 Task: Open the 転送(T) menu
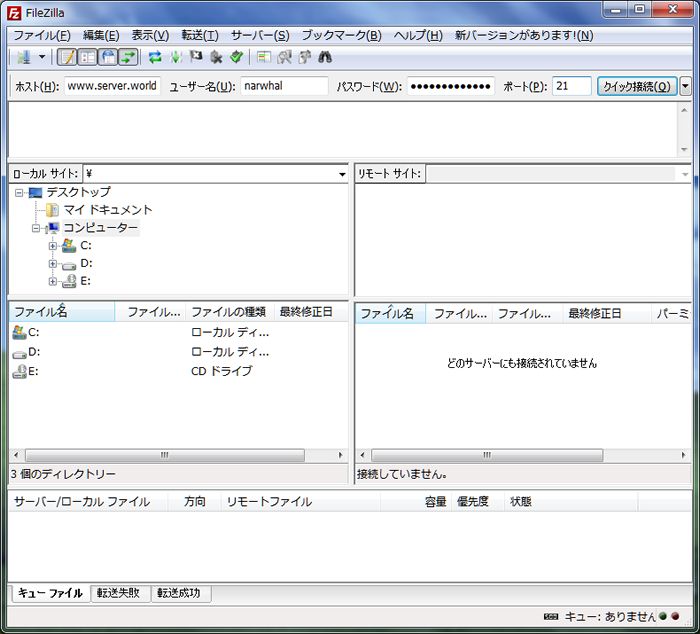(x=200, y=35)
